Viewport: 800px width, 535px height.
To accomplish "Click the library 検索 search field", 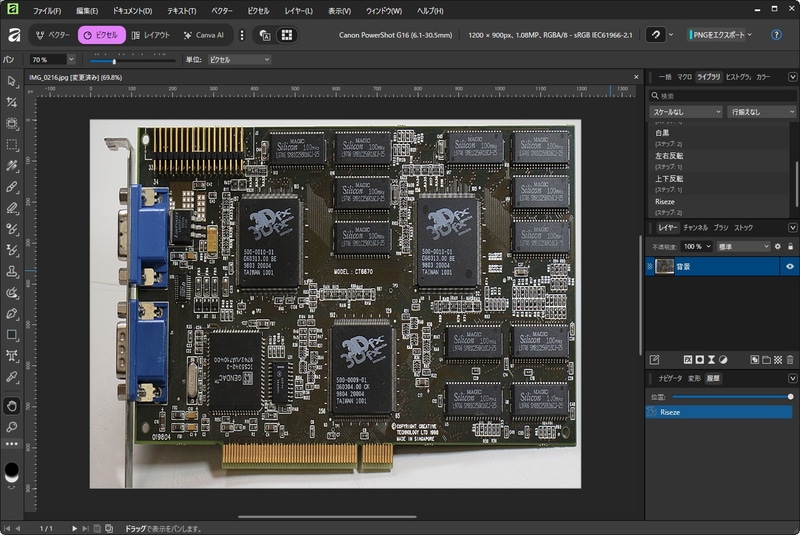I will tap(722, 96).
